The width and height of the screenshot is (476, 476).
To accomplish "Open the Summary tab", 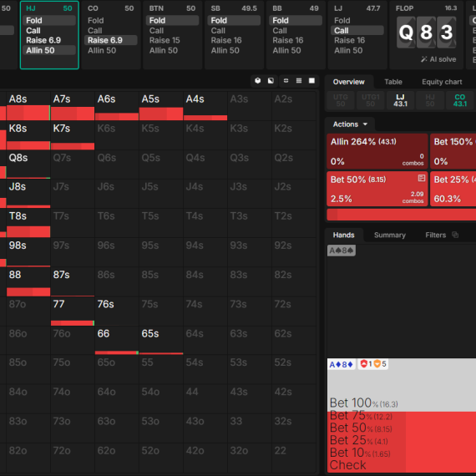I will [x=390, y=235].
